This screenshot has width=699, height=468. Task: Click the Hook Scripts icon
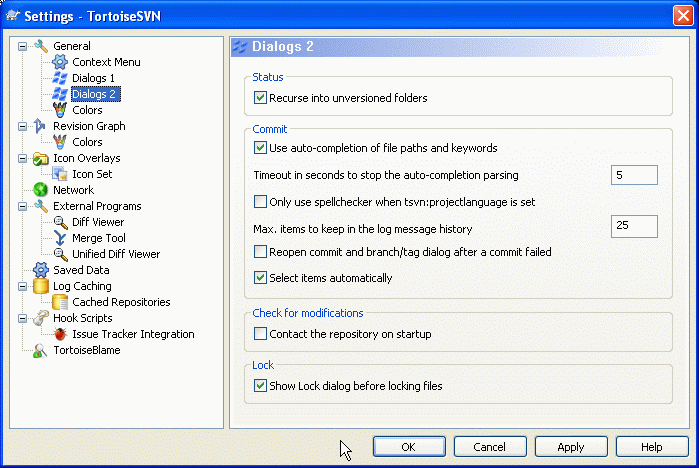point(41,318)
